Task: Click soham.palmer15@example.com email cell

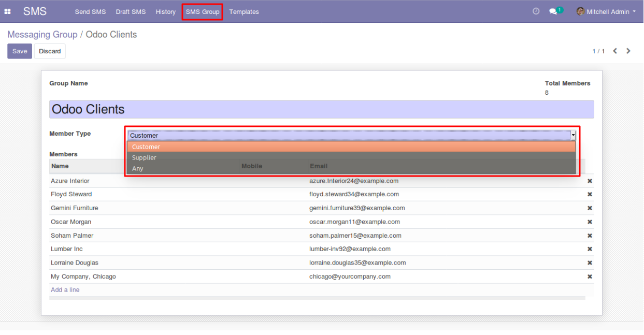Action: pyautogui.click(x=355, y=236)
